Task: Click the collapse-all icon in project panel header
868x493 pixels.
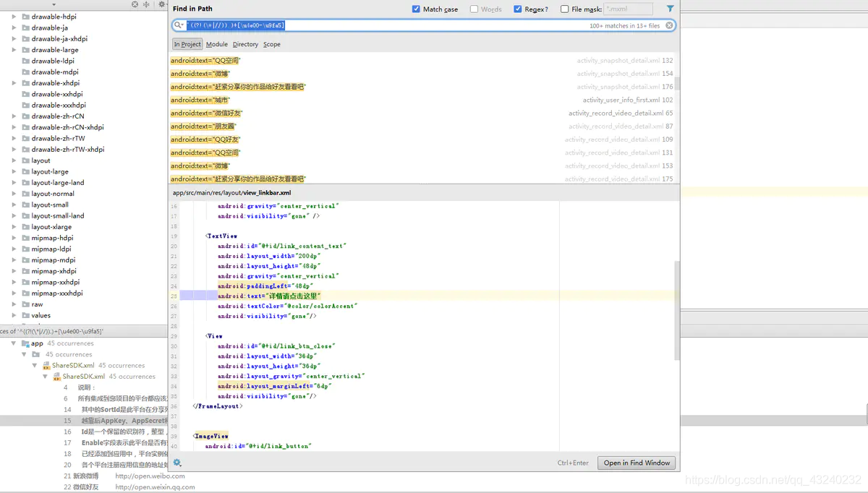Action: [146, 4]
